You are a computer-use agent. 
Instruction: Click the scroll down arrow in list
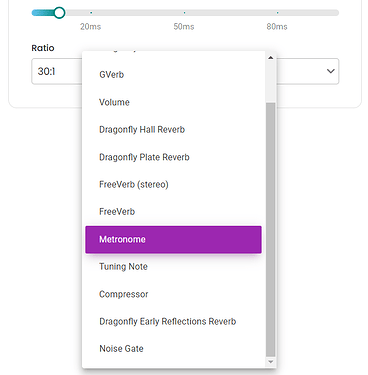click(271, 362)
